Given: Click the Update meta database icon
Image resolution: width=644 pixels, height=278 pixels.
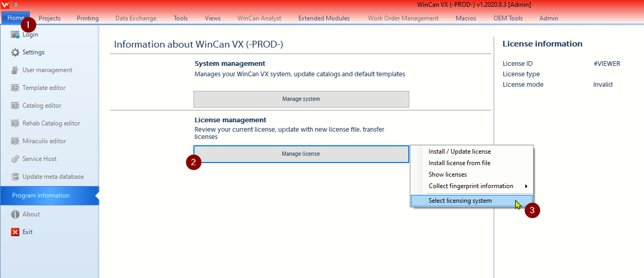Looking at the screenshot, I should (15, 177).
